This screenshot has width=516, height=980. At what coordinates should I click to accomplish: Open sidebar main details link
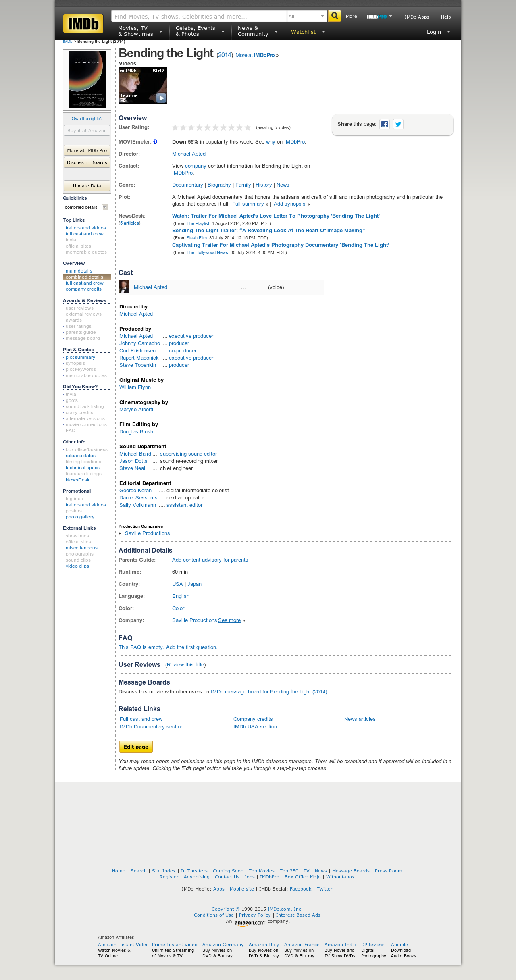click(79, 271)
